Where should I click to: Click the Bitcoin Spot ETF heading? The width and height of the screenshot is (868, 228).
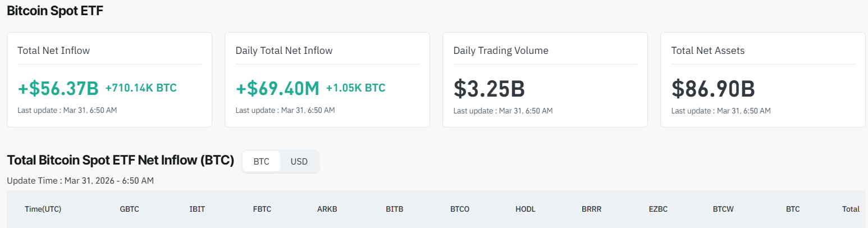55,11
